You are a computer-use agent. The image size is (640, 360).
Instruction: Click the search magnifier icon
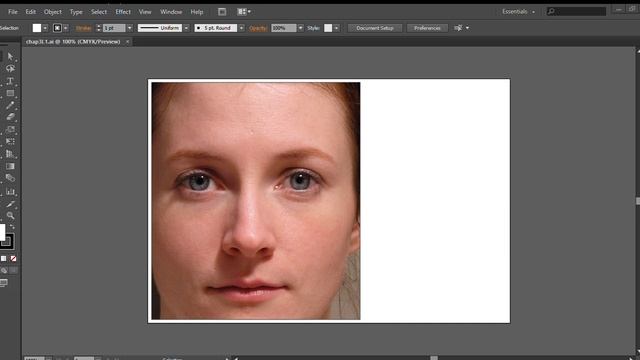pyautogui.click(x=551, y=11)
